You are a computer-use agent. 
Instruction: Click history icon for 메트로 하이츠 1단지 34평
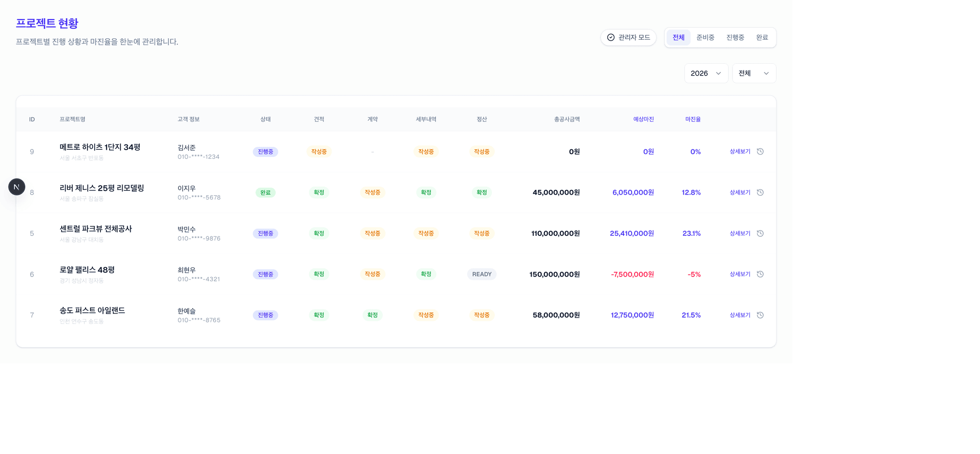point(760,152)
